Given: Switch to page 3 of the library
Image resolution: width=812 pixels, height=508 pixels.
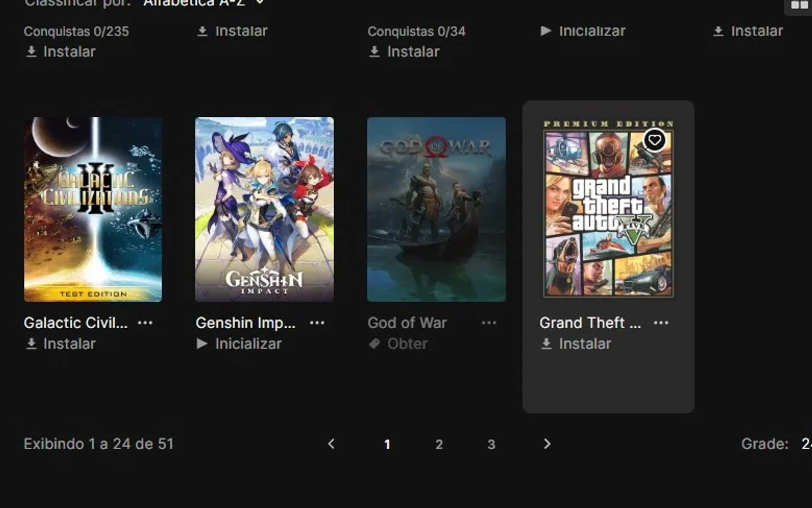Looking at the screenshot, I should 491,444.
